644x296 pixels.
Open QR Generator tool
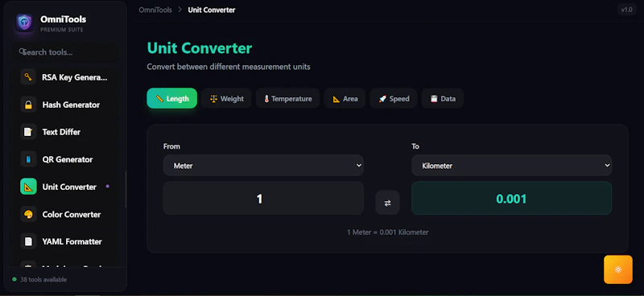click(x=66, y=159)
